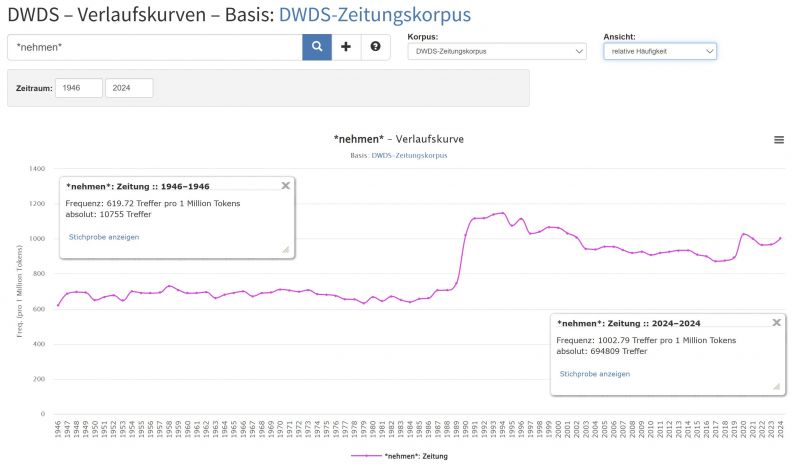Click the *nehmen* search input field

(155, 47)
